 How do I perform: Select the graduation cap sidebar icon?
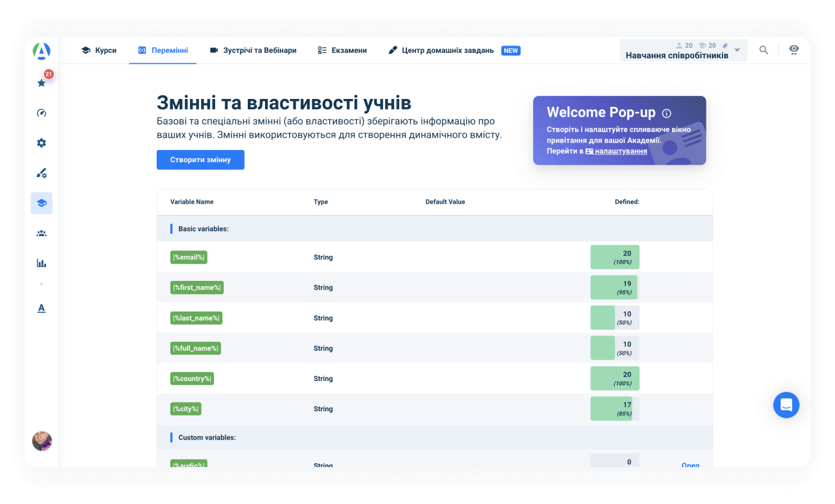point(42,203)
